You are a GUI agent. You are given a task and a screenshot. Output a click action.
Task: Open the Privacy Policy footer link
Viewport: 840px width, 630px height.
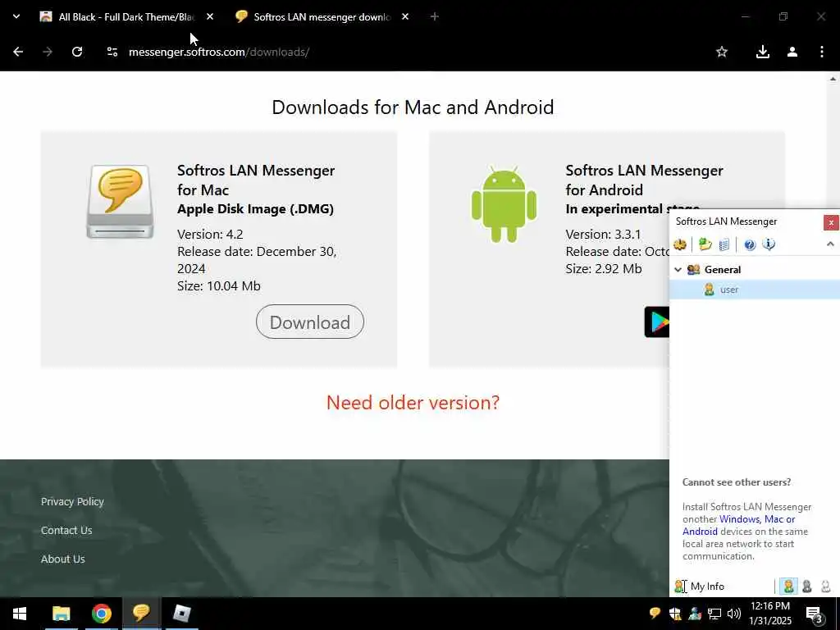[72, 501]
